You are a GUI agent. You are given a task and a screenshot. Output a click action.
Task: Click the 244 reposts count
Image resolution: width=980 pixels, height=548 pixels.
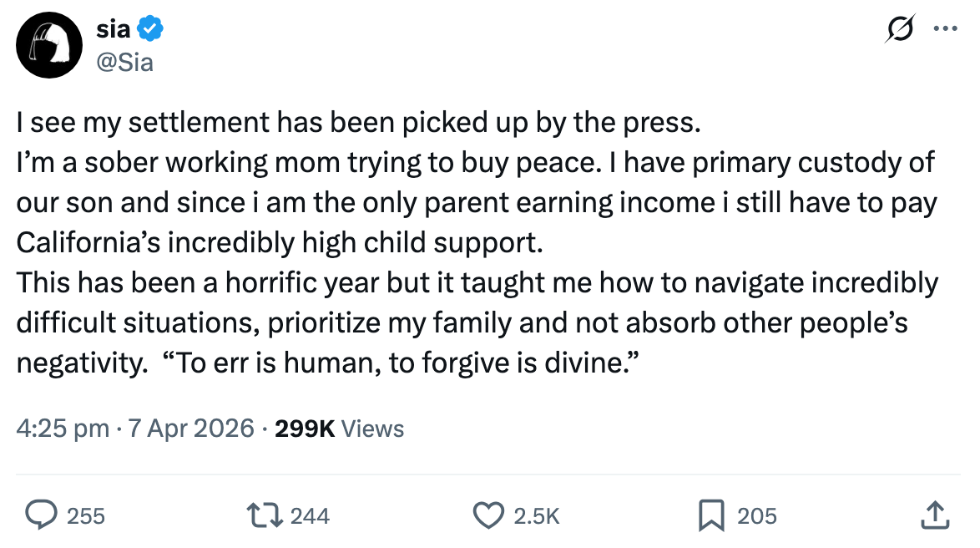pos(310,516)
